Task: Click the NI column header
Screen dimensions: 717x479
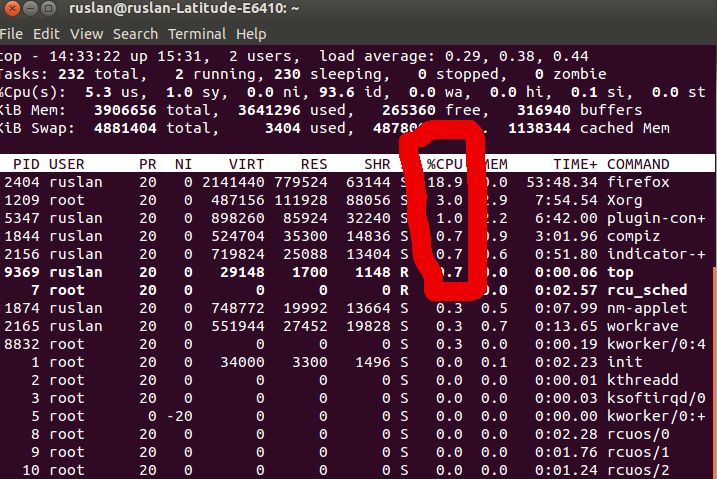Action: click(x=183, y=164)
